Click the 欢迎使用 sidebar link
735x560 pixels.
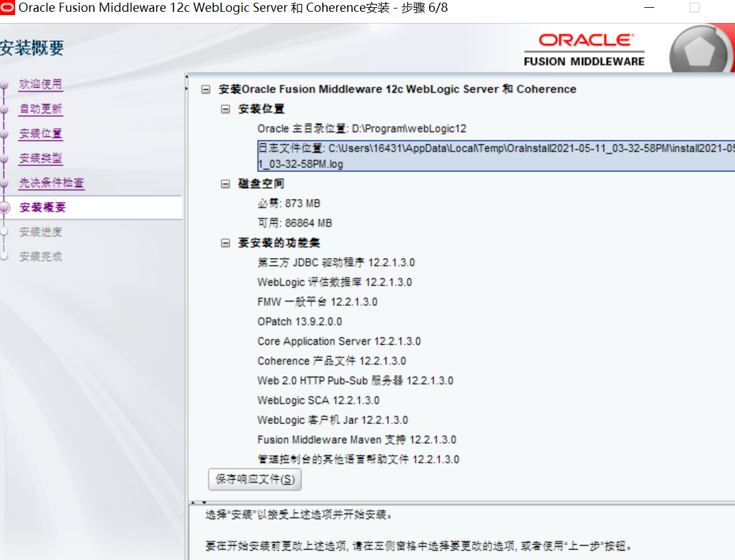pyautogui.click(x=39, y=84)
